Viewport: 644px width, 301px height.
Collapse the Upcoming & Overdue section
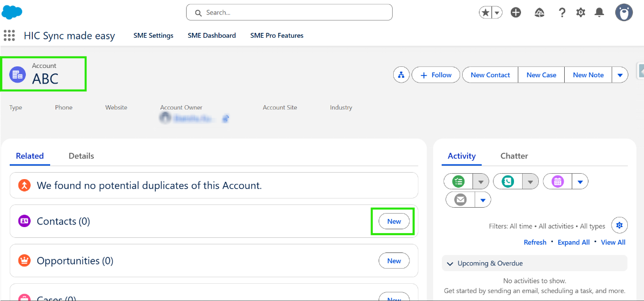tap(450, 263)
